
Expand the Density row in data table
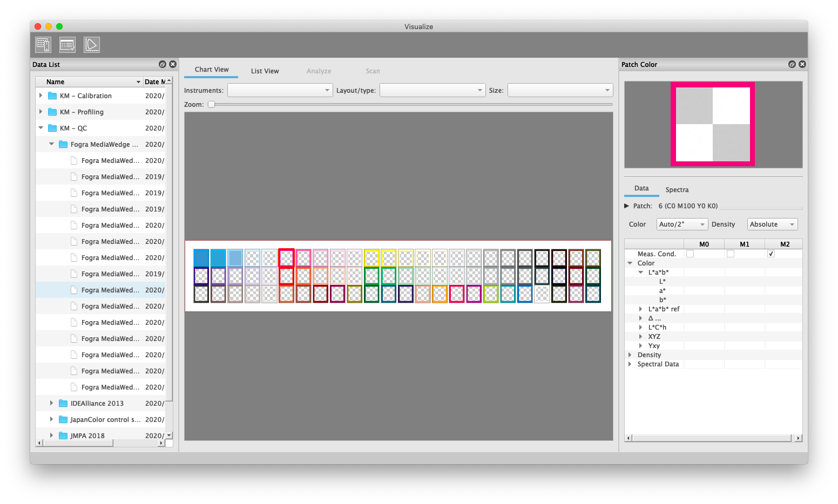(x=630, y=355)
